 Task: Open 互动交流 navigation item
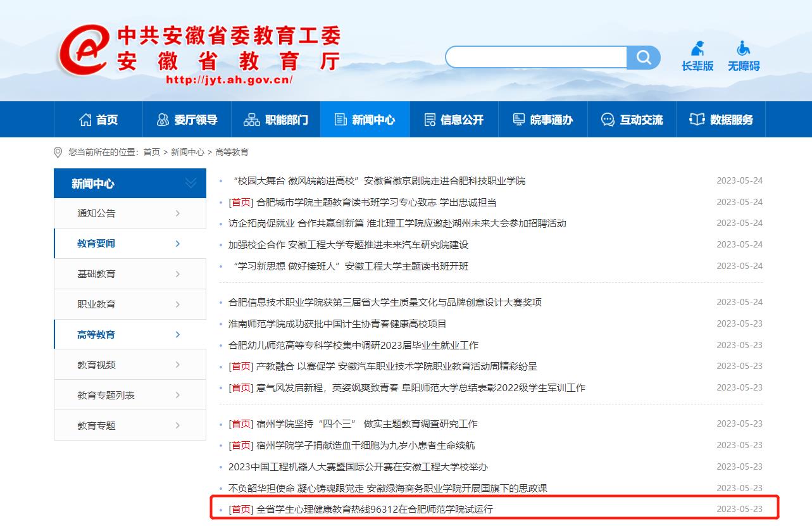(x=632, y=120)
